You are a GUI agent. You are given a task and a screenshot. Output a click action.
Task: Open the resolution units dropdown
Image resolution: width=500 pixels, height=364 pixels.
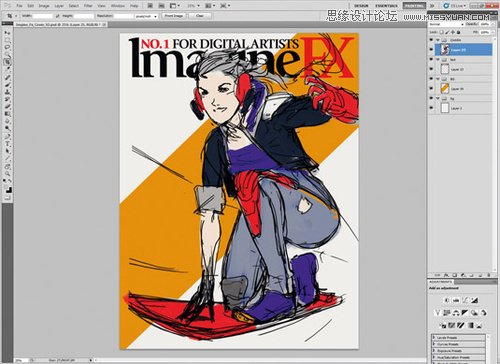coord(146,16)
